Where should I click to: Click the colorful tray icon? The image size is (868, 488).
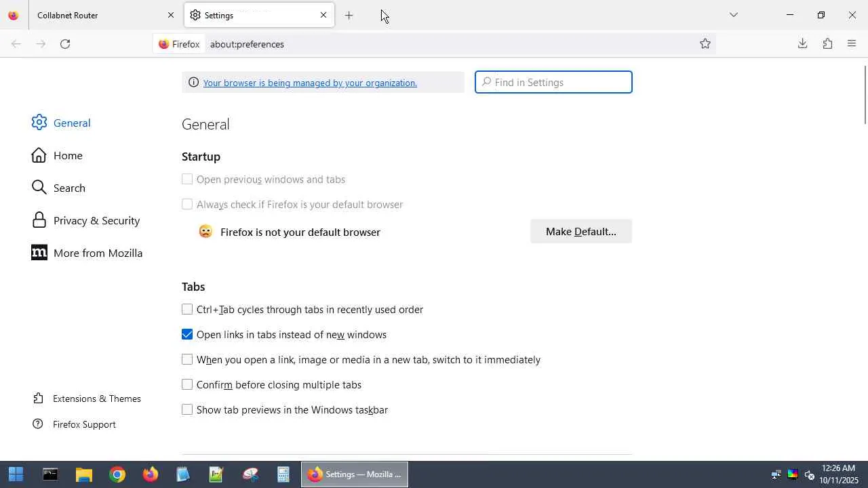click(x=793, y=474)
